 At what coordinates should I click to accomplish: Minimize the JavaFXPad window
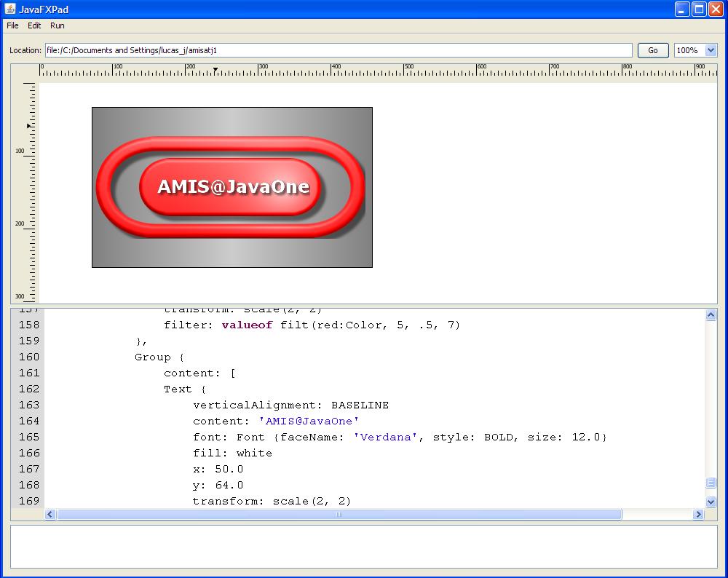click(x=682, y=9)
